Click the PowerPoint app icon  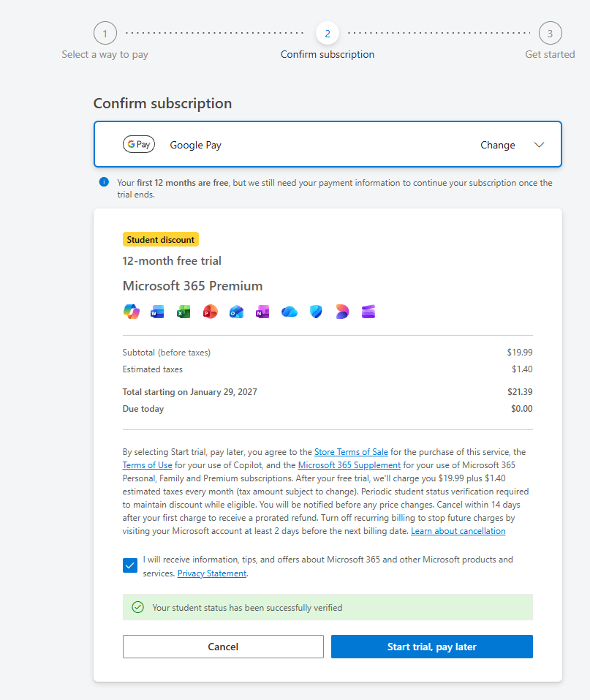click(x=211, y=312)
